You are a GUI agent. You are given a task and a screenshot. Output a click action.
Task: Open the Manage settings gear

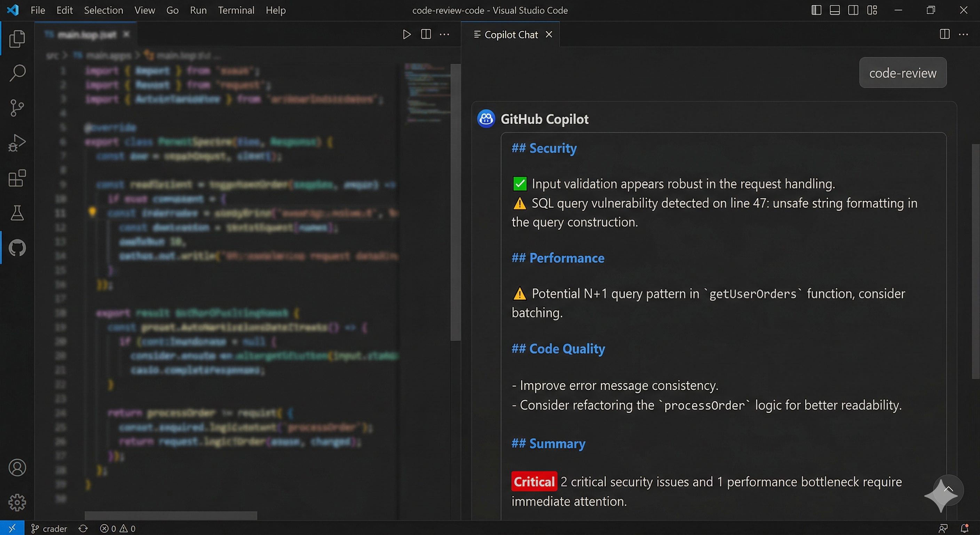(17, 502)
